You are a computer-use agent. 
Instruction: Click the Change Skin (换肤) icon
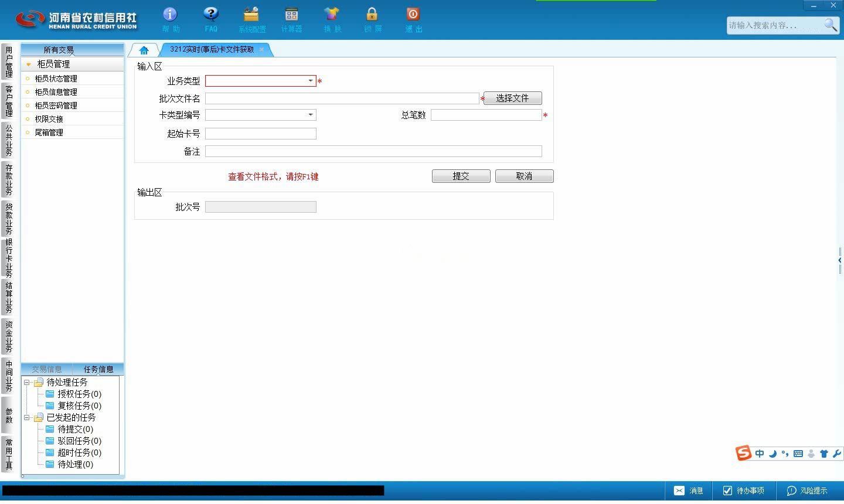pos(332,14)
